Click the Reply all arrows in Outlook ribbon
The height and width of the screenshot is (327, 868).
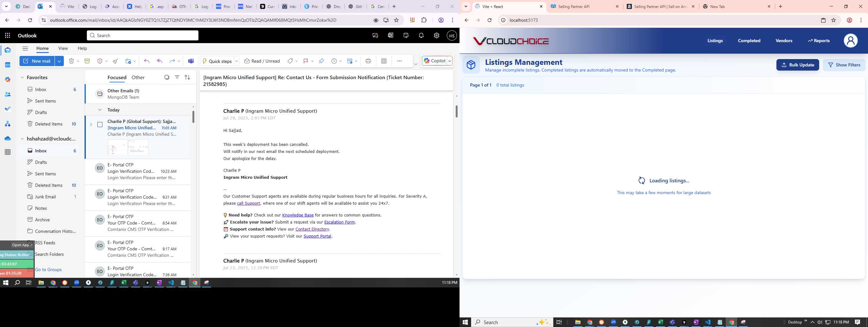(x=160, y=61)
